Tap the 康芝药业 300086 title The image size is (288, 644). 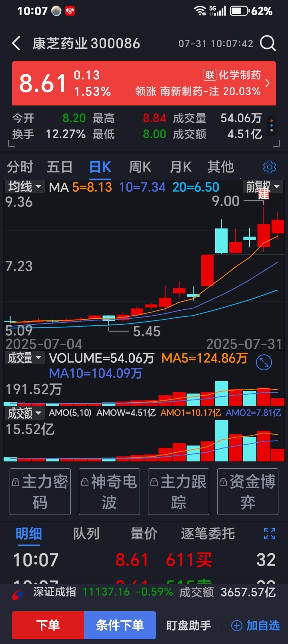[86, 43]
